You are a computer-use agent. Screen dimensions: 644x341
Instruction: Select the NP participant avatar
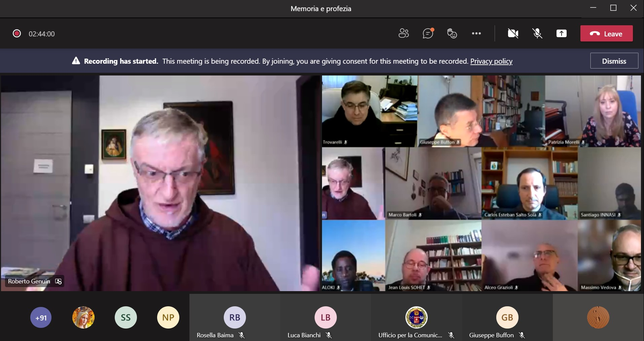[x=168, y=317]
